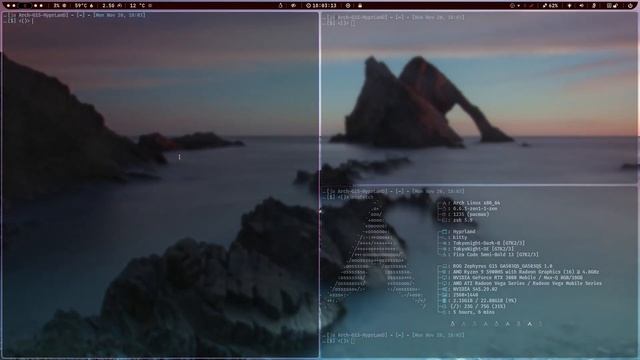This screenshot has height=360, width=640.
Task: Focus the left terminal prompt line
Action: 18,20
